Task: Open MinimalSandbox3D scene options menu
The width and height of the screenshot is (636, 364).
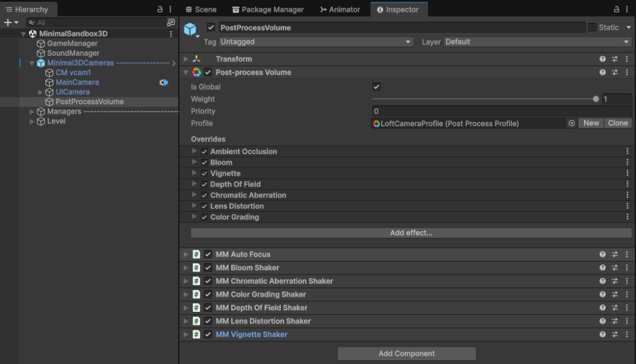Action: pyautogui.click(x=171, y=34)
